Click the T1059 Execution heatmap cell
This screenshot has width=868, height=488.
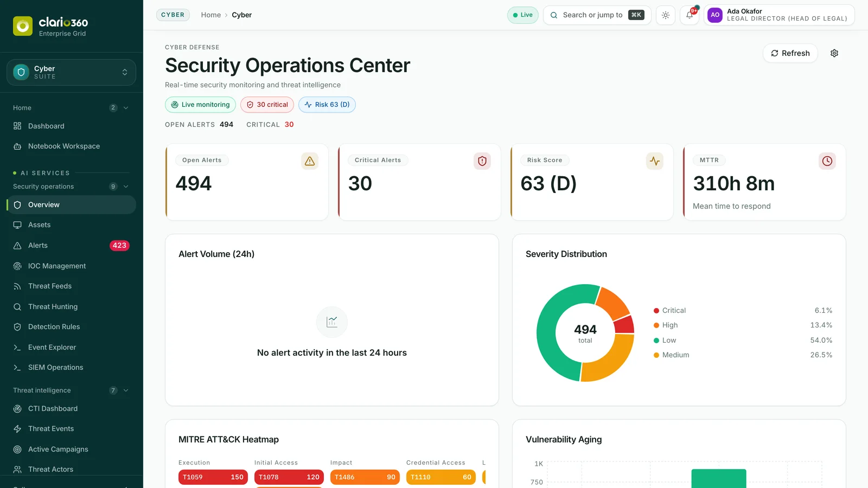point(213,477)
